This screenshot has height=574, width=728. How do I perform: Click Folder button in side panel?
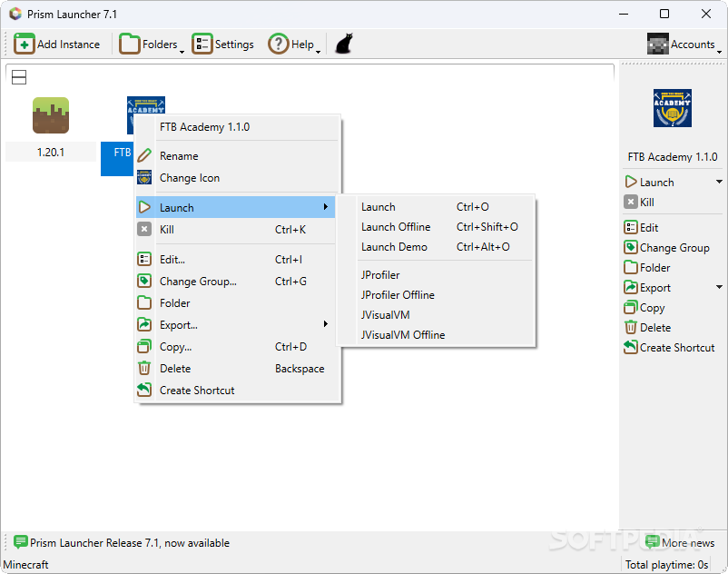point(647,268)
